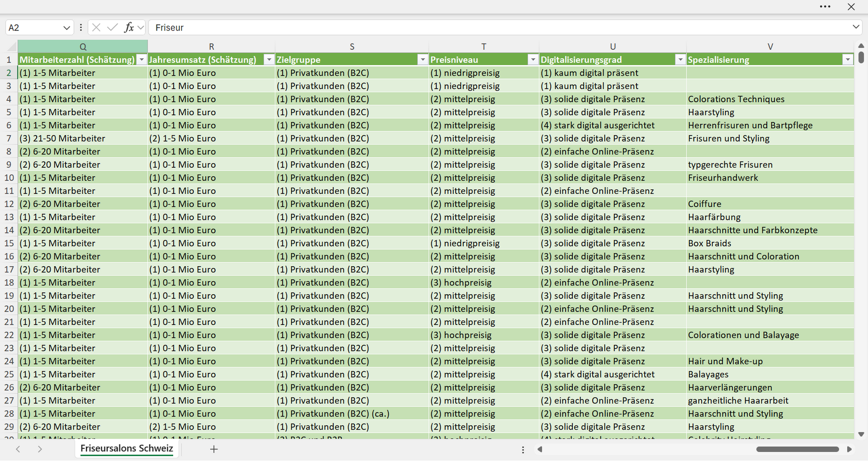This screenshot has height=461, width=868.
Task: Add a new sheet with plus icon
Action: (214, 449)
